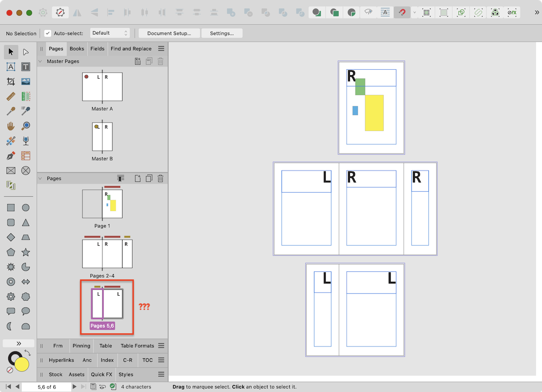Select the Frame Text tool
Image resolution: width=542 pixels, height=392 pixels.
click(26, 67)
